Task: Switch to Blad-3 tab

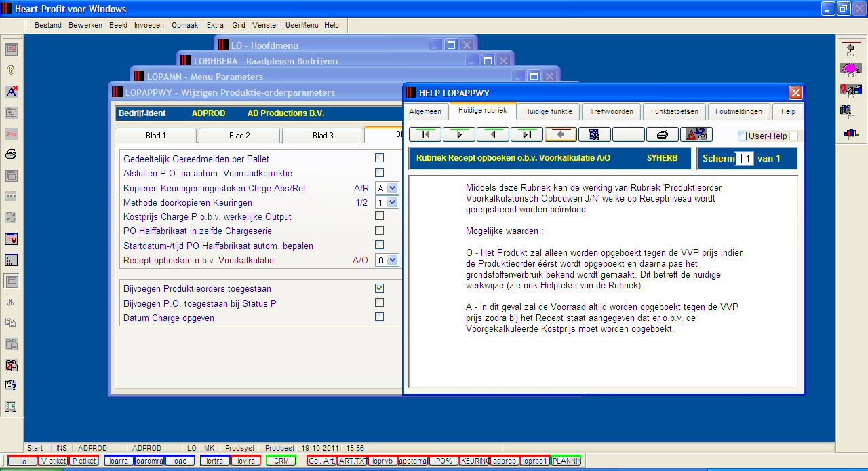Action: coord(323,136)
